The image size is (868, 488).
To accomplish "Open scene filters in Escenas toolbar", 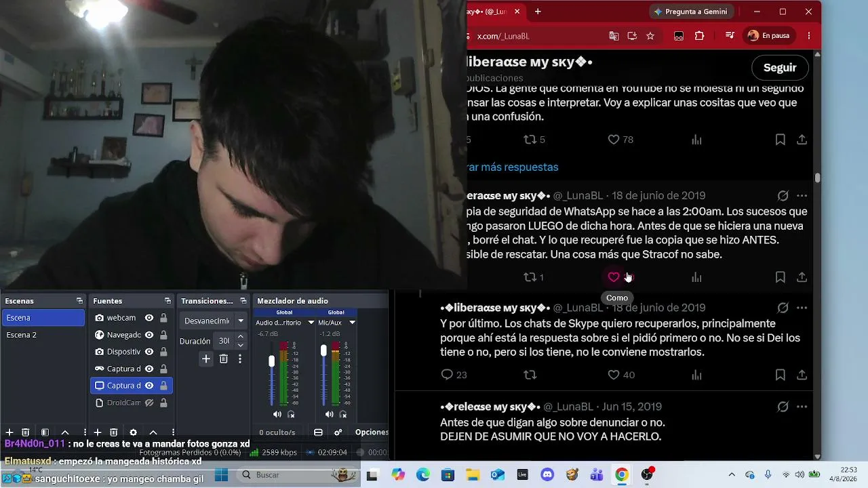I will tap(45, 432).
